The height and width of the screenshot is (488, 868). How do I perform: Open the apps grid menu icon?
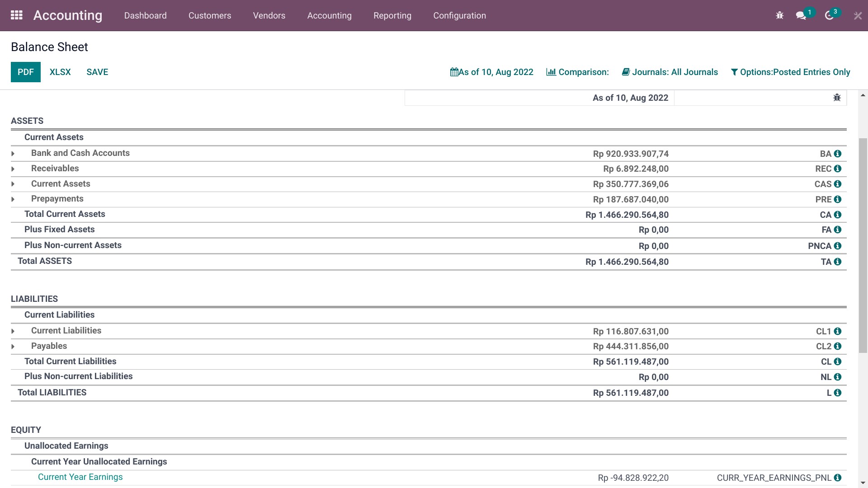point(17,15)
